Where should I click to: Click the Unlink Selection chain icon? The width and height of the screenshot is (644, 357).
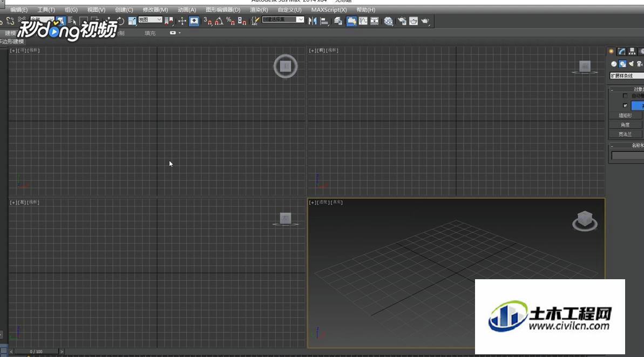(x=10, y=21)
